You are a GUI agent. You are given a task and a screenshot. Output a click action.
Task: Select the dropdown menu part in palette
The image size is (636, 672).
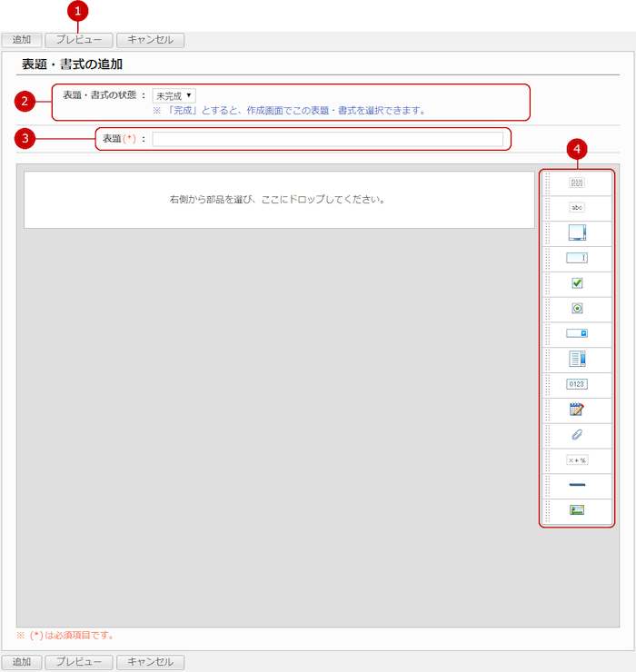tap(577, 333)
